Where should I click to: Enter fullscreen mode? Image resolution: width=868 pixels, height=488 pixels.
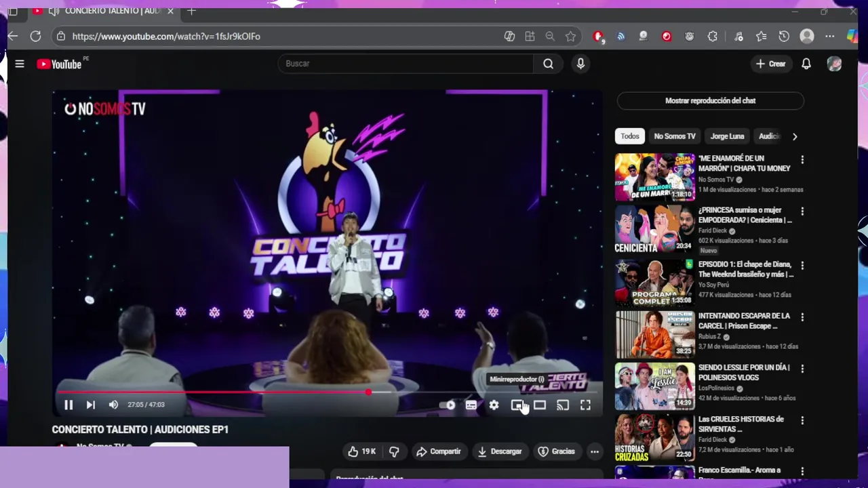click(x=585, y=405)
